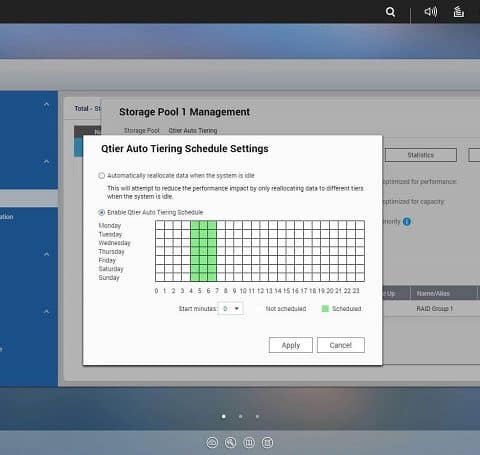Click the fourth bottom dock icon
The width and height of the screenshot is (480, 455).
point(267,443)
